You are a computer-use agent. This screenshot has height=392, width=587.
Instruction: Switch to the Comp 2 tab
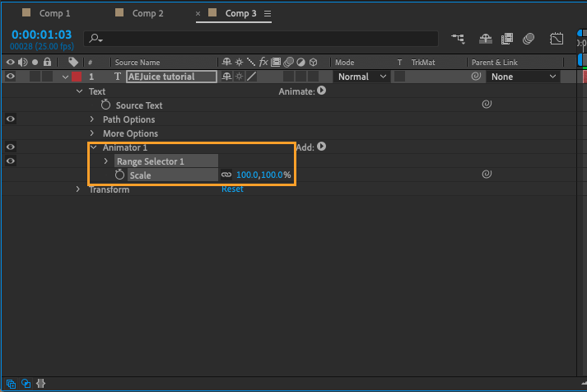(x=148, y=13)
